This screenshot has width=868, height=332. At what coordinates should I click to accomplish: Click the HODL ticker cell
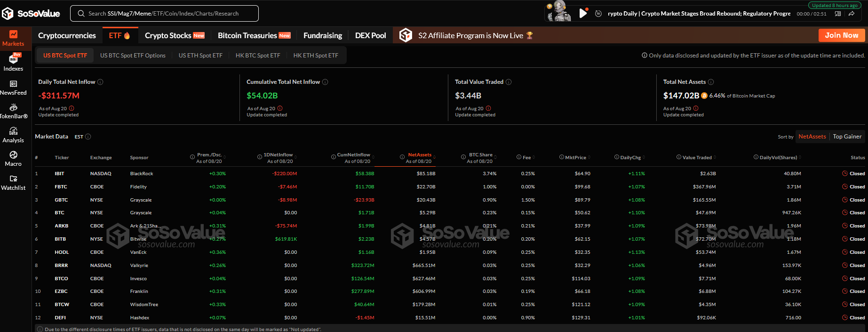(x=62, y=252)
